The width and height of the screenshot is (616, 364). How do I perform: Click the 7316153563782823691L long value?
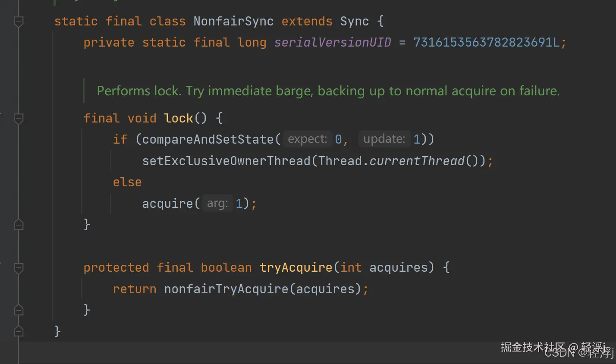[x=486, y=42]
